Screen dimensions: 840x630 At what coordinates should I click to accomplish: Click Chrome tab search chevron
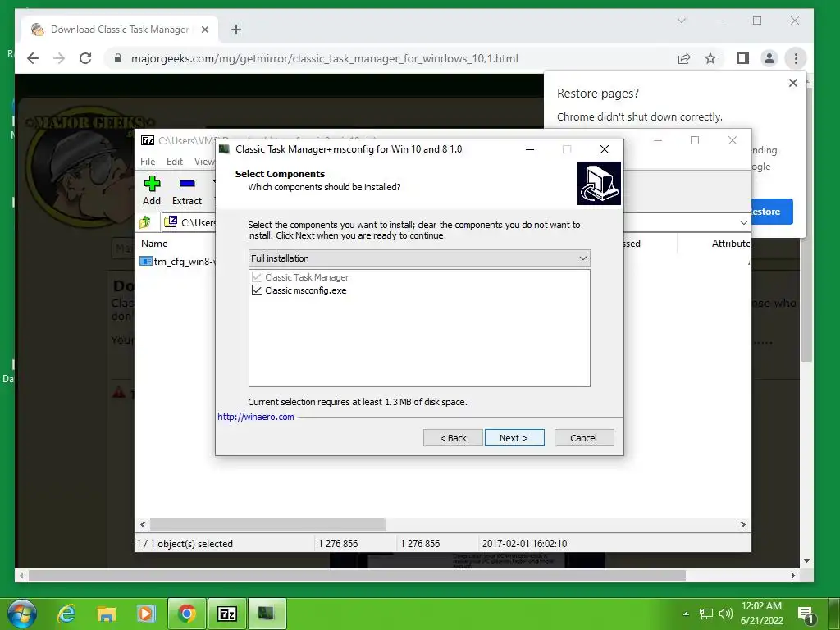682,21
